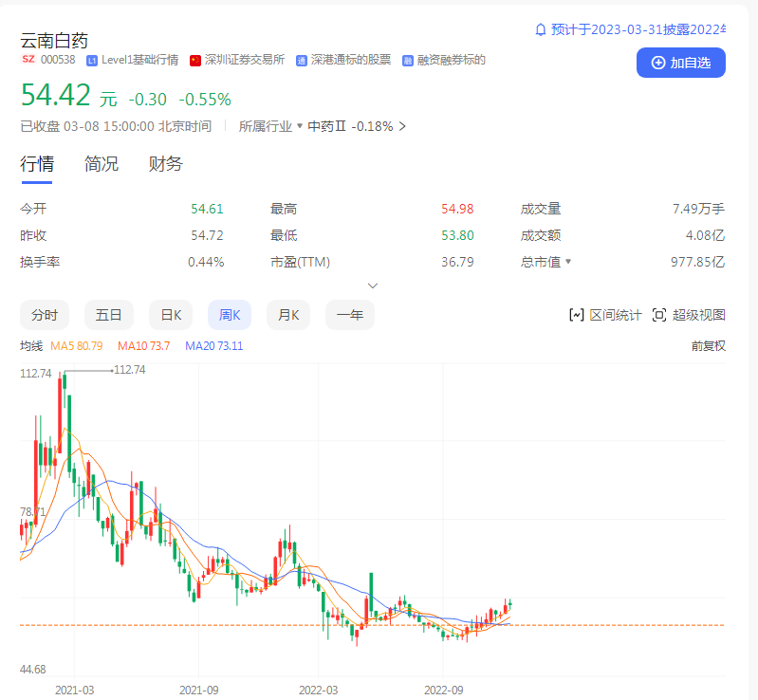
Task: Select the 五日 chart view
Action: coord(109,315)
